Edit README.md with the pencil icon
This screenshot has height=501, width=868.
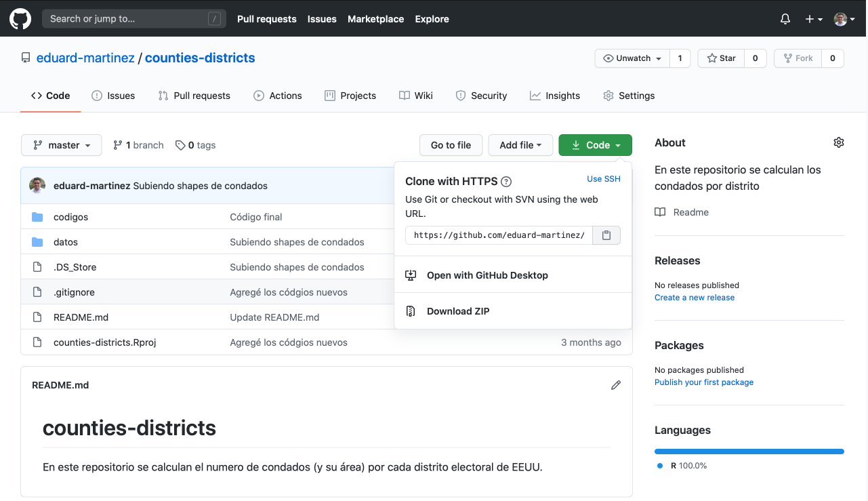click(616, 385)
